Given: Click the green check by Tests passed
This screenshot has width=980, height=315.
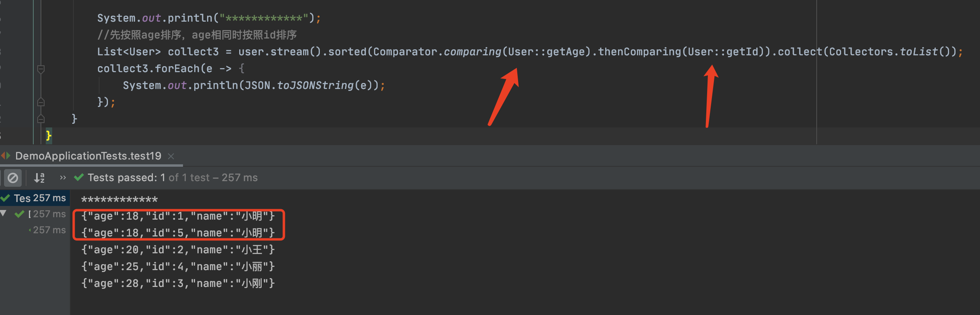Looking at the screenshot, I should pos(79,178).
